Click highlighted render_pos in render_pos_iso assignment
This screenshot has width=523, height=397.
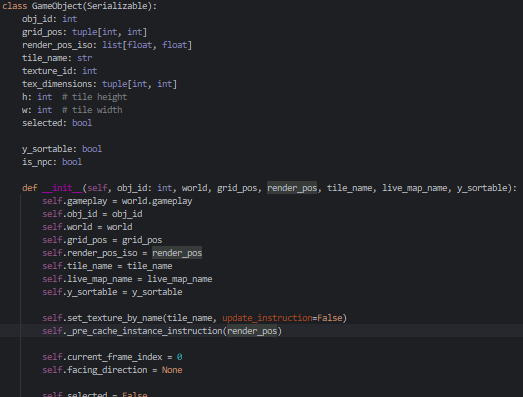[x=177, y=253]
